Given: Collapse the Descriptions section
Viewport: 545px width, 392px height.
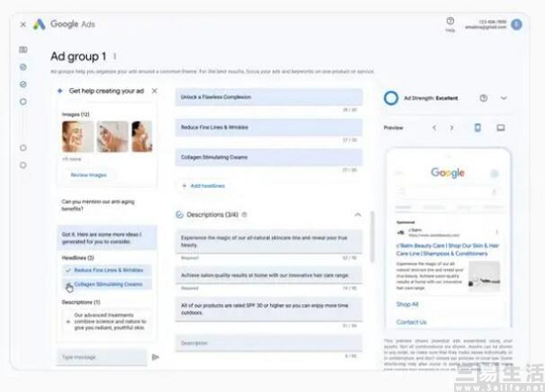Looking at the screenshot, I should (358, 215).
